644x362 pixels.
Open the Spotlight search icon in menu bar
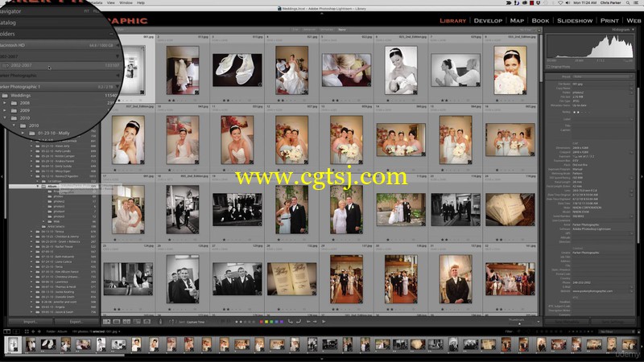(x=628, y=3)
